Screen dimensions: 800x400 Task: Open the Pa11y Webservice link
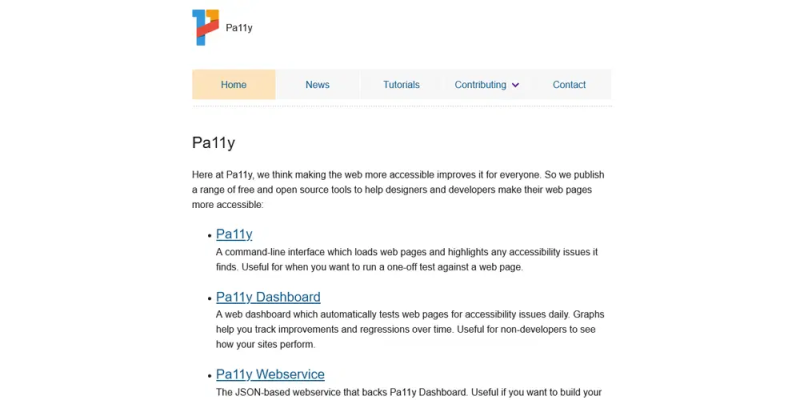[x=270, y=374]
